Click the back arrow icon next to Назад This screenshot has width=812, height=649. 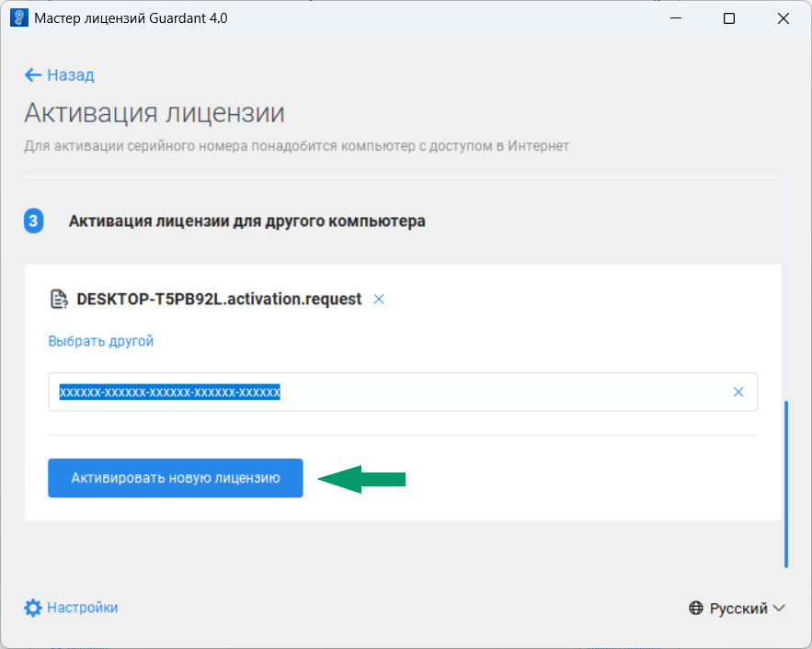click(33, 75)
